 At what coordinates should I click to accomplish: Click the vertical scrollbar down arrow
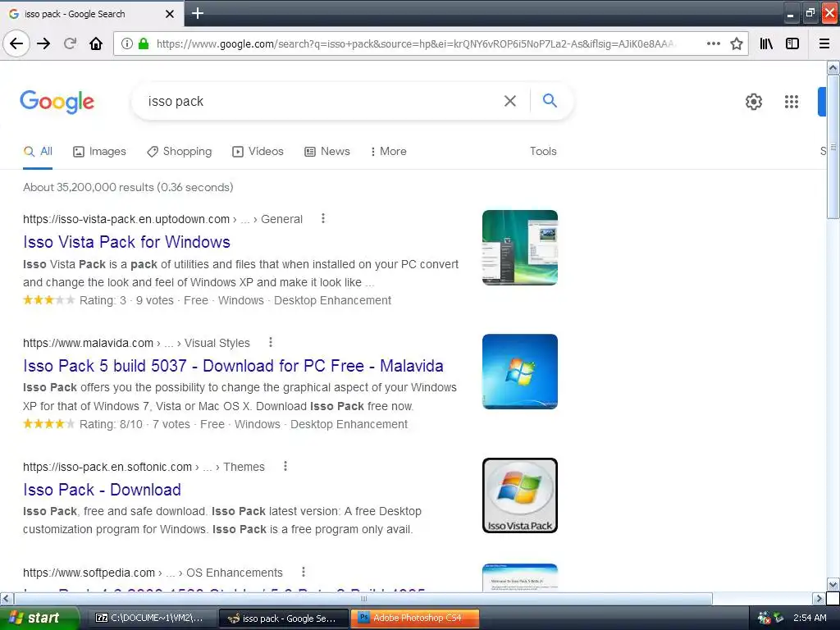click(x=833, y=584)
